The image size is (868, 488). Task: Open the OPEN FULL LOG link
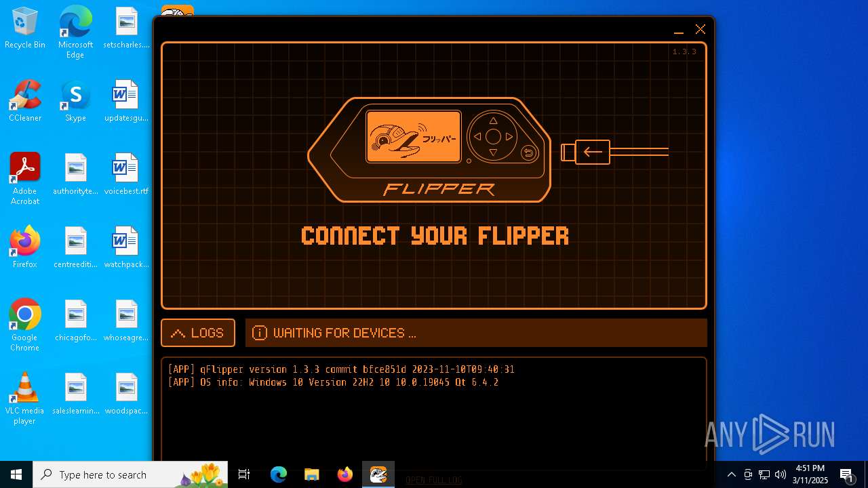pyautogui.click(x=434, y=480)
